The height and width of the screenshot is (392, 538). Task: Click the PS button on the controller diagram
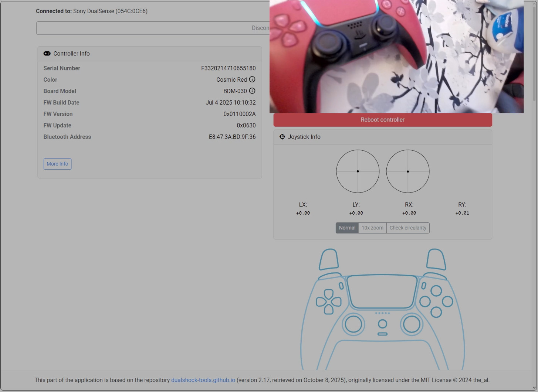point(383,324)
